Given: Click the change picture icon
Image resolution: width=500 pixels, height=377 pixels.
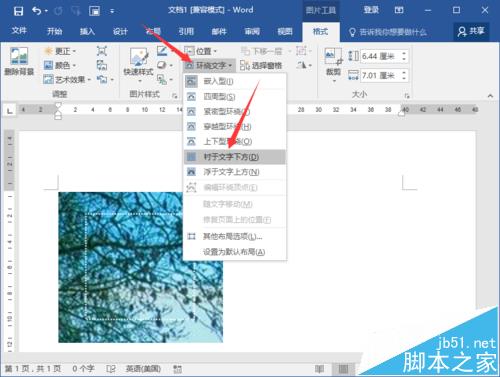Looking at the screenshot, I should click(102, 65).
